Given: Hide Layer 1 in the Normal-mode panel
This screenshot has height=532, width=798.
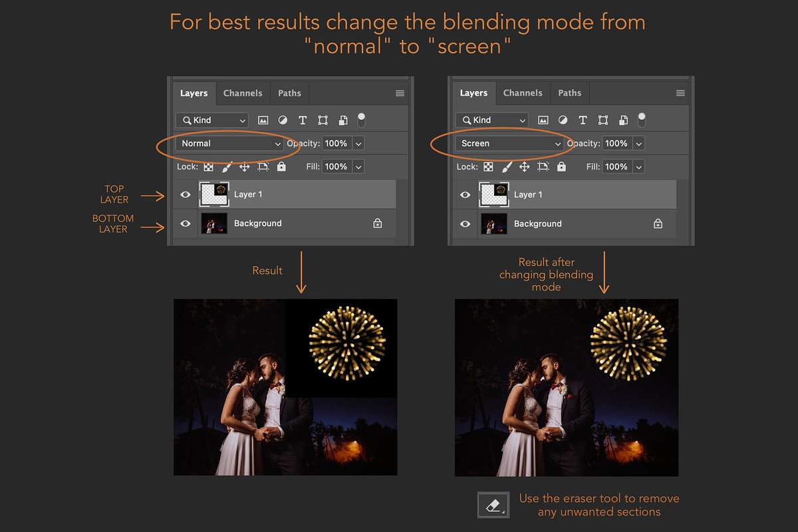Looking at the screenshot, I should (x=186, y=195).
